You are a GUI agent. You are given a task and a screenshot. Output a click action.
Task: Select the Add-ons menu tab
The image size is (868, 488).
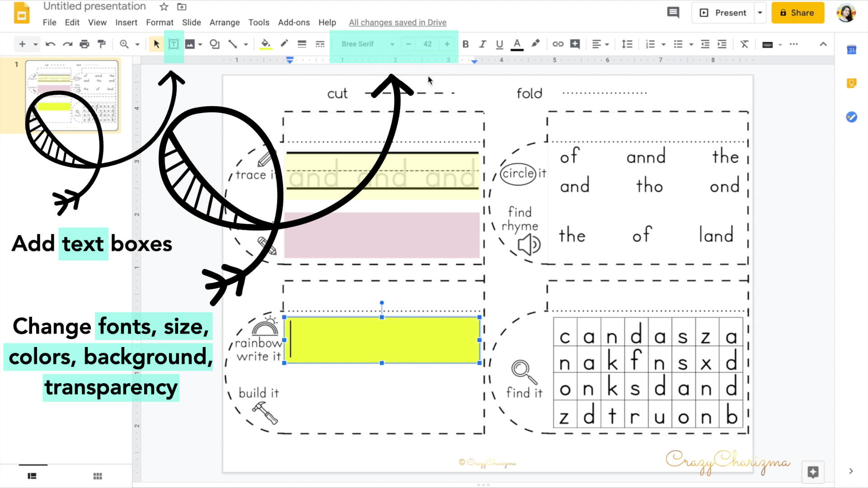point(294,22)
